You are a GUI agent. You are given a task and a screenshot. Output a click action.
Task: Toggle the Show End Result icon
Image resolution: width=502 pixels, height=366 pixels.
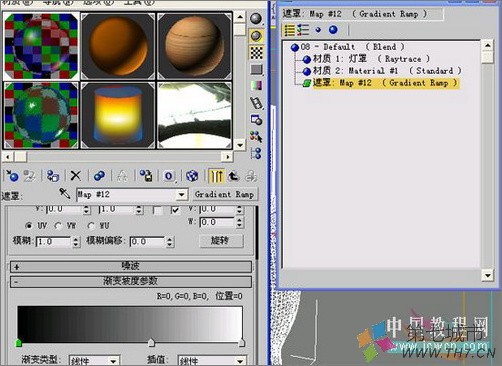(216, 176)
